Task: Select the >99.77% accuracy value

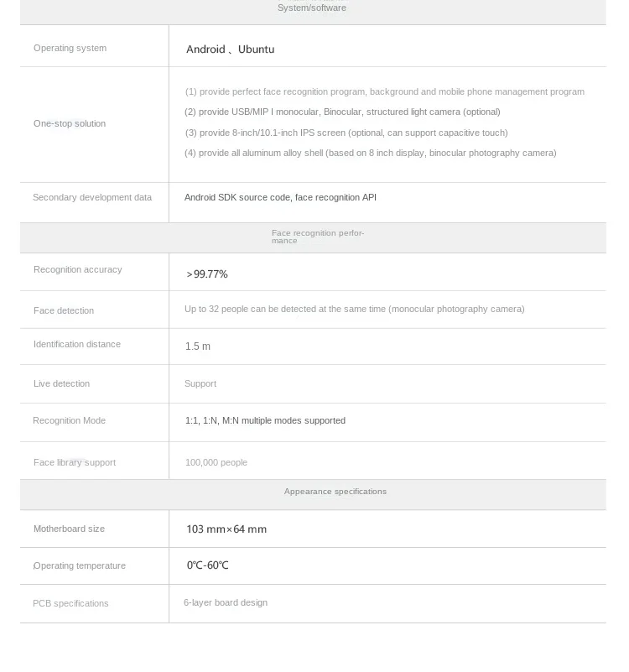Action: [x=207, y=274]
